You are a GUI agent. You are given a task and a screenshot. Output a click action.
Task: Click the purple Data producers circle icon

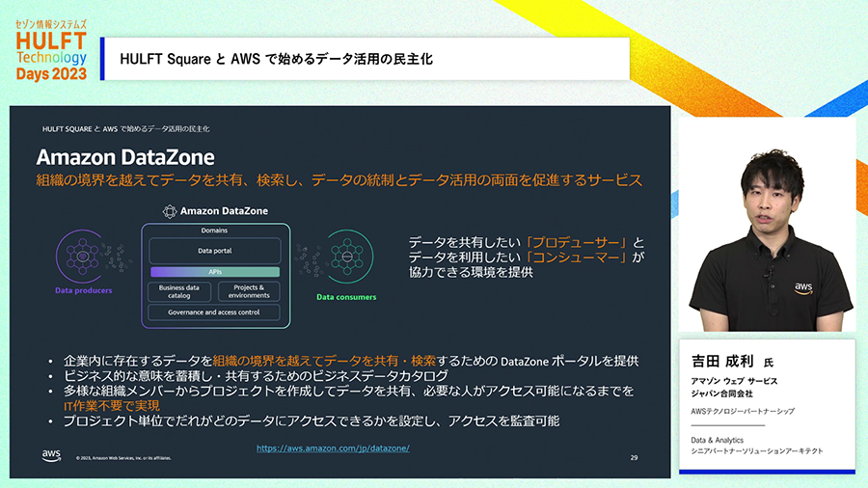click(x=82, y=257)
